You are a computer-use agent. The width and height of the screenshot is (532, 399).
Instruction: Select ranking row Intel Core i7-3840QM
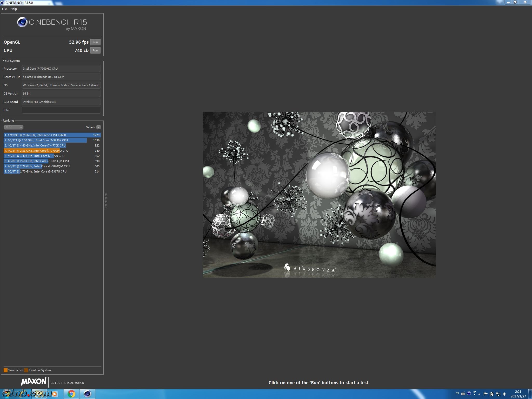pyautogui.click(x=52, y=166)
